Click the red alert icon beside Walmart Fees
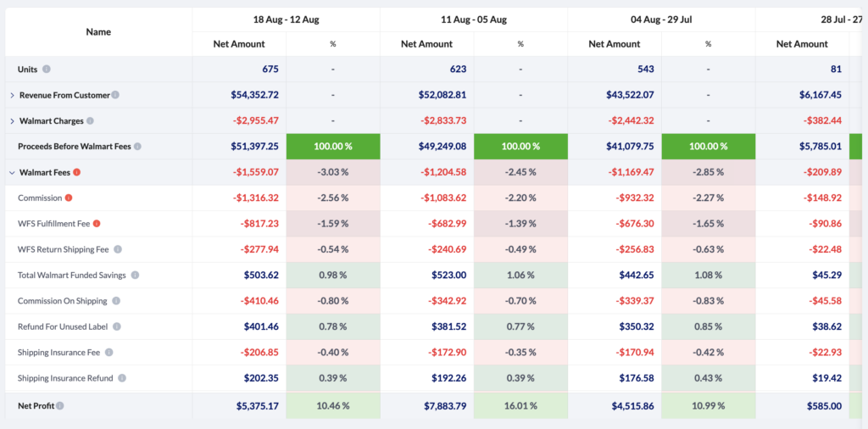This screenshot has height=429, width=868. 77,172
